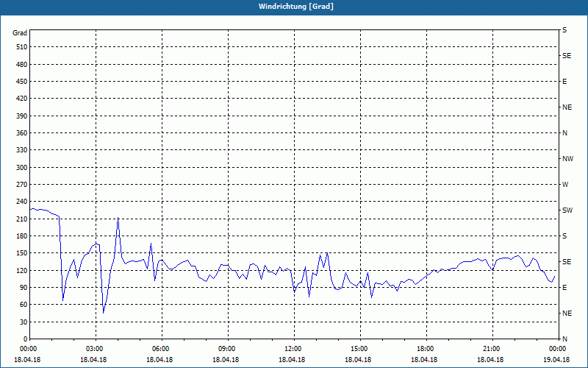Click the 19.04.18 date label
This screenshot has width=588, height=368.
tap(556, 360)
